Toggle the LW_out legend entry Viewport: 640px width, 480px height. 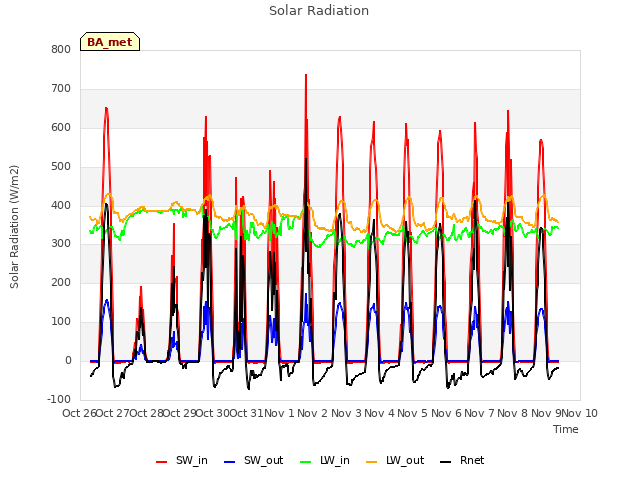point(395,460)
